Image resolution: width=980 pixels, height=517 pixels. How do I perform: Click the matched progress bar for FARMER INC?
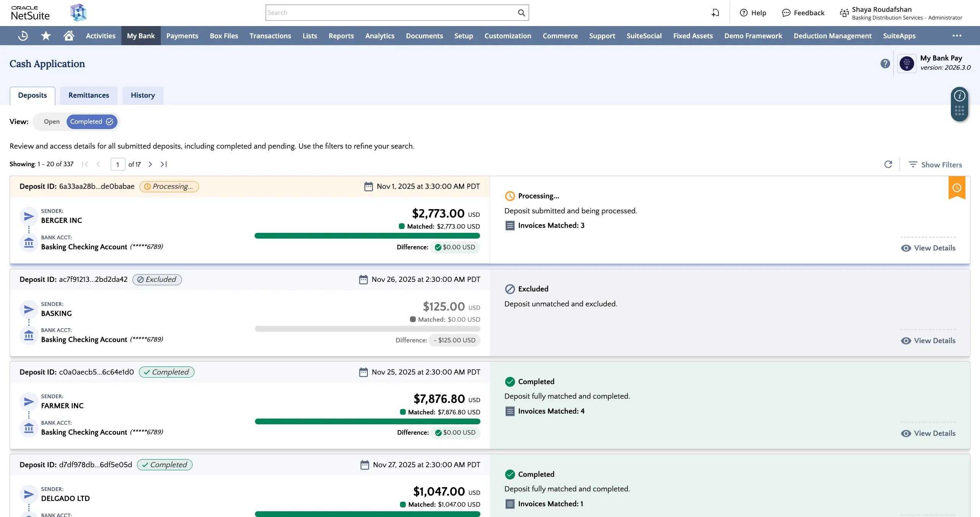367,422
